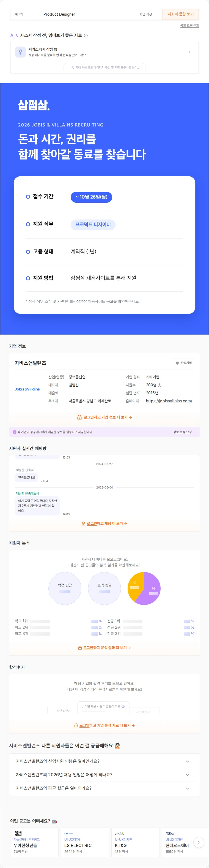
Task: Select the 이번 채용 시즌 기업 분석 자료 tab
Action: click(x=104, y=707)
